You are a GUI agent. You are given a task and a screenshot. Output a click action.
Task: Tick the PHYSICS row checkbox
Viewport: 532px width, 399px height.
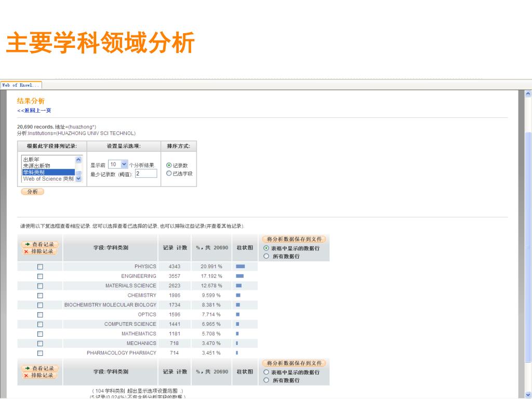pos(40,267)
